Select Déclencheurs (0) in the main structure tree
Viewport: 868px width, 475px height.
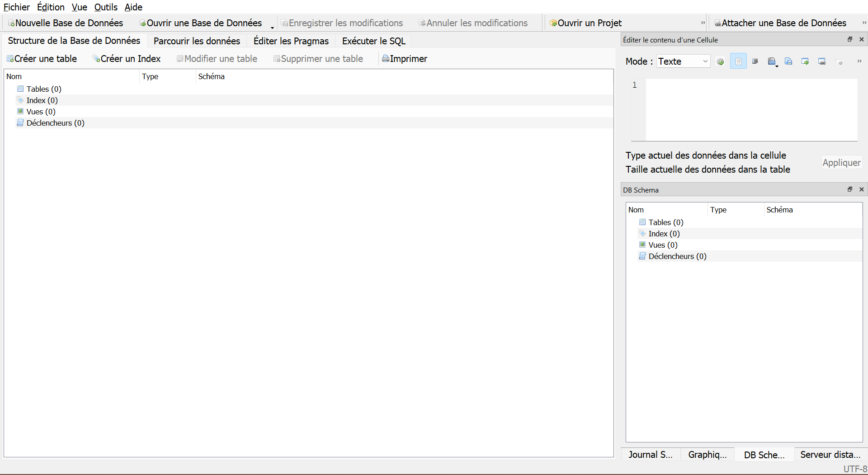pos(55,123)
